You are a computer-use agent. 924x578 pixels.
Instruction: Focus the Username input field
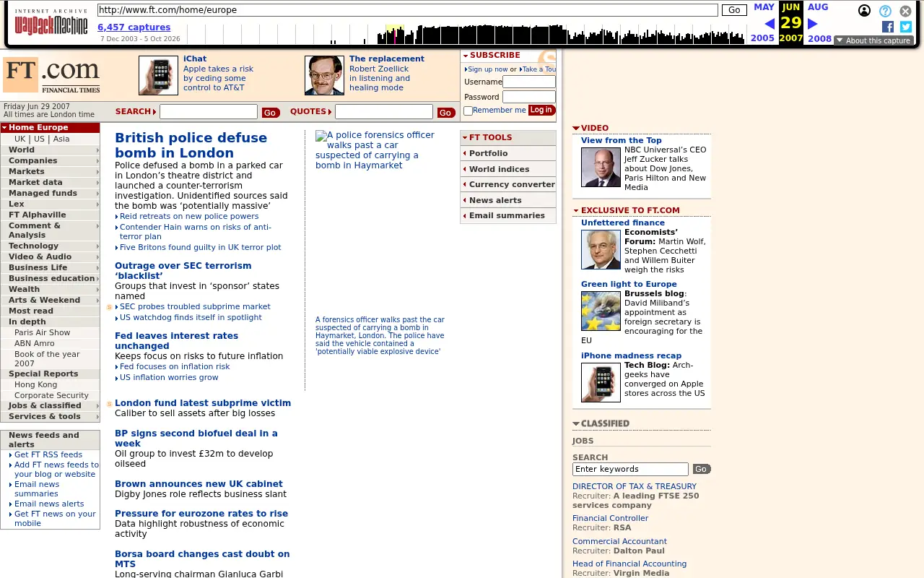pos(529,82)
